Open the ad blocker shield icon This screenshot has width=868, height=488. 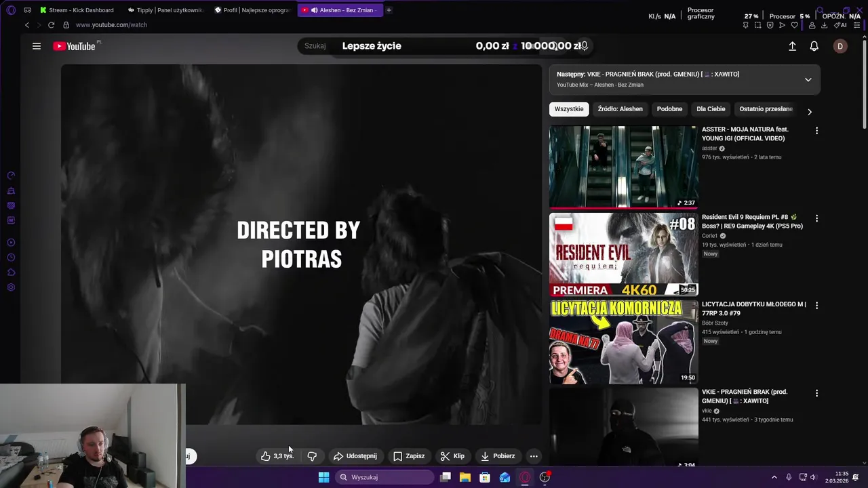(770, 25)
